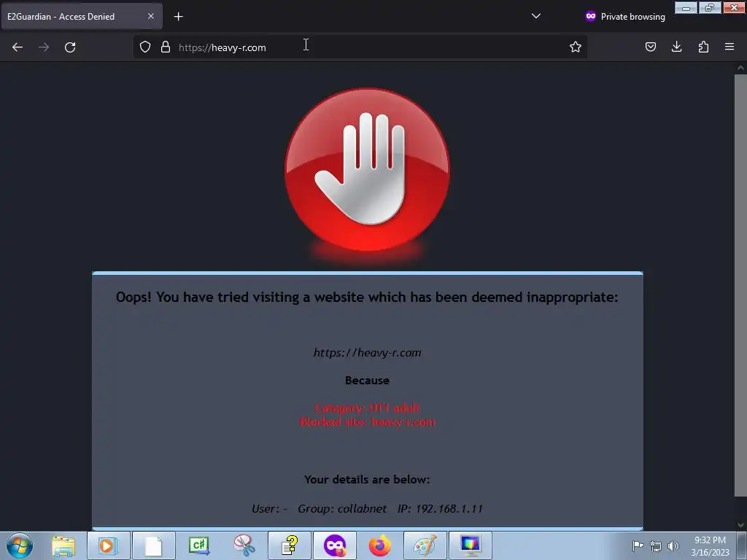Open the Snipping Tool taskbar icon
Image resolution: width=747 pixels, height=560 pixels.
(x=244, y=545)
